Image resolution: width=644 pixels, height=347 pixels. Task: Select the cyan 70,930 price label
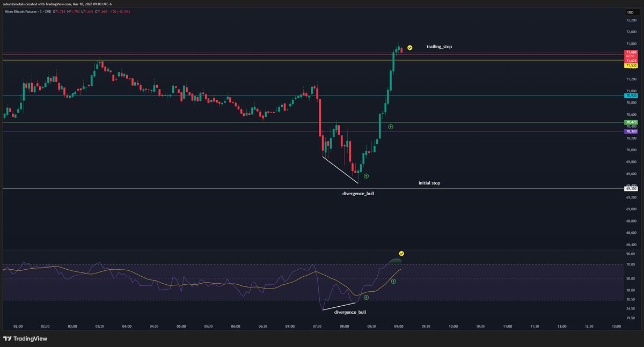[x=631, y=95]
